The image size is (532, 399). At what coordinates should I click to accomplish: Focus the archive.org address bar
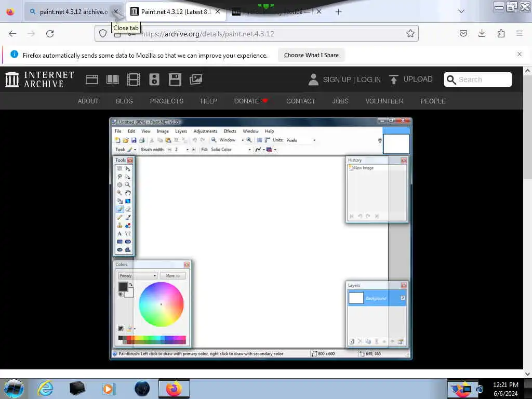click(257, 34)
